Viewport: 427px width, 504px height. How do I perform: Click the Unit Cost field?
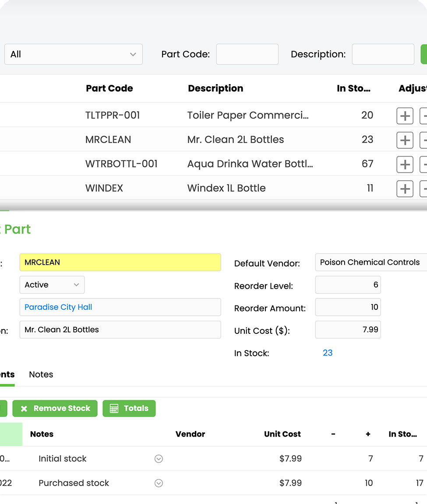click(x=348, y=330)
